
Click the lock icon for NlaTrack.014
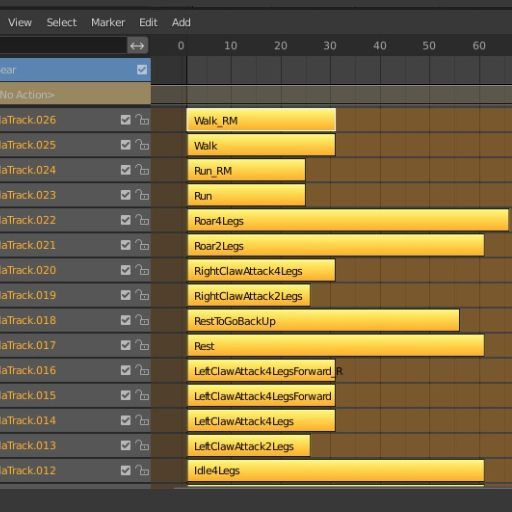coord(142,420)
